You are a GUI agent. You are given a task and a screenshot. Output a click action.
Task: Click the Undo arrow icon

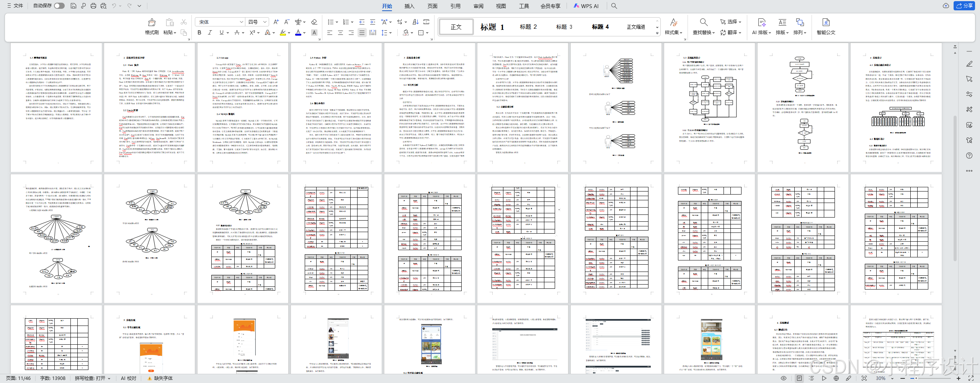(114, 6)
